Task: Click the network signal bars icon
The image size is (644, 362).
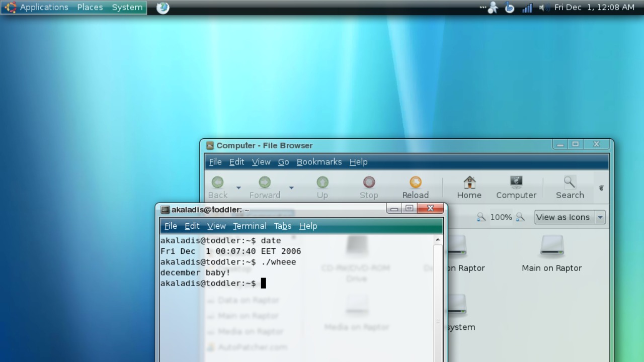Action: point(527,8)
